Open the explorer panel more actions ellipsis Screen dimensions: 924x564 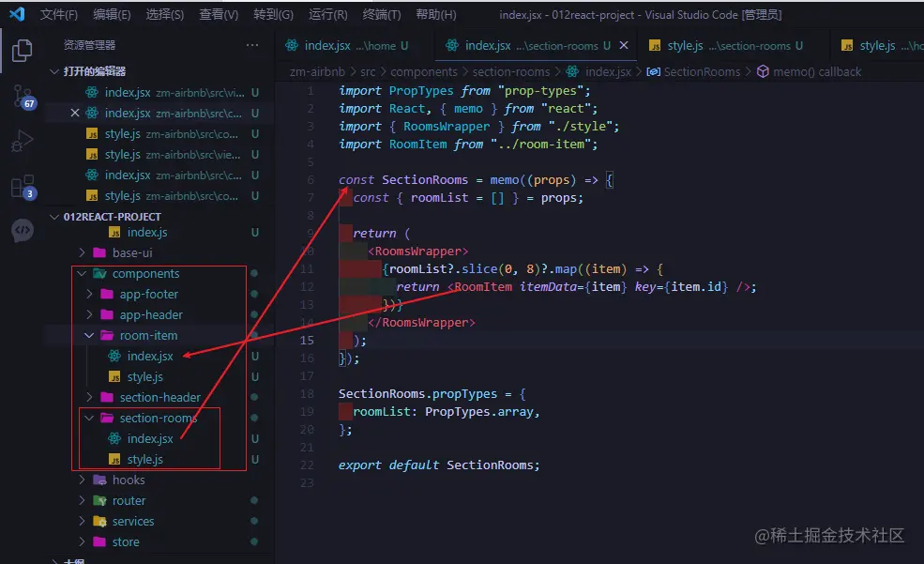pyautogui.click(x=252, y=45)
